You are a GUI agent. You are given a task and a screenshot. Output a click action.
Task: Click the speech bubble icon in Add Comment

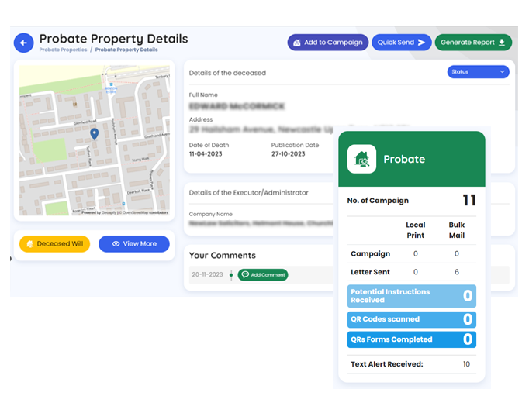pos(245,275)
